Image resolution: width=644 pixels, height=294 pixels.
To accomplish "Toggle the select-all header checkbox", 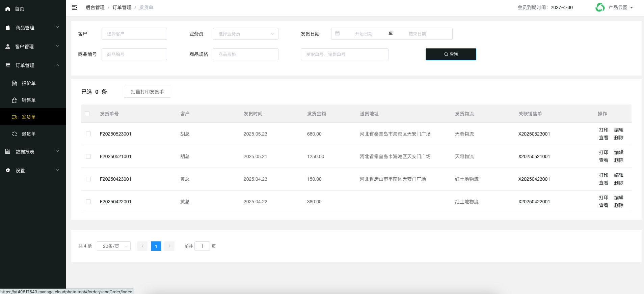I will [87, 114].
